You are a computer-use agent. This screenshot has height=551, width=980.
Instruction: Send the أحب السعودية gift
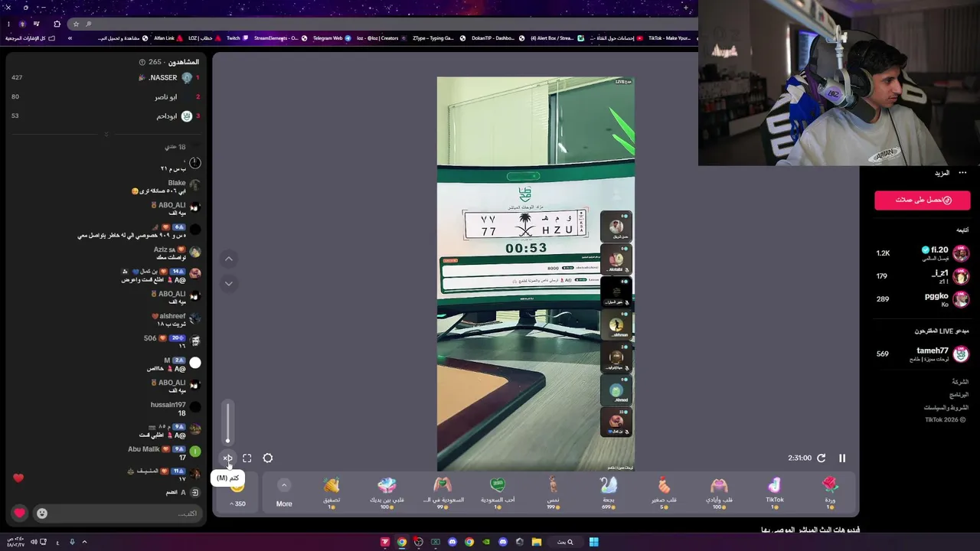tap(498, 492)
